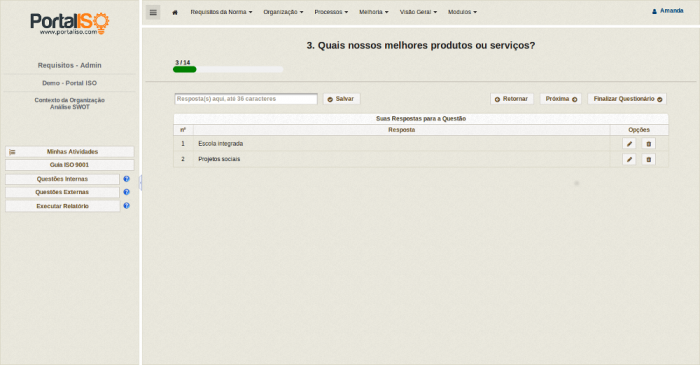Screen dimensions: 700x365
Task: Click the Portal ISO logo
Action: click(x=70, y=24)
